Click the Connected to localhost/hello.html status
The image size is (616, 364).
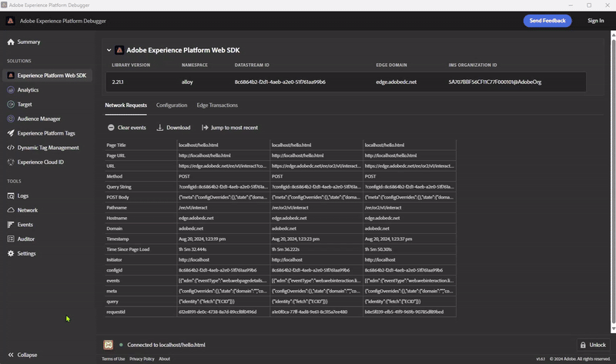click(166, 345)
